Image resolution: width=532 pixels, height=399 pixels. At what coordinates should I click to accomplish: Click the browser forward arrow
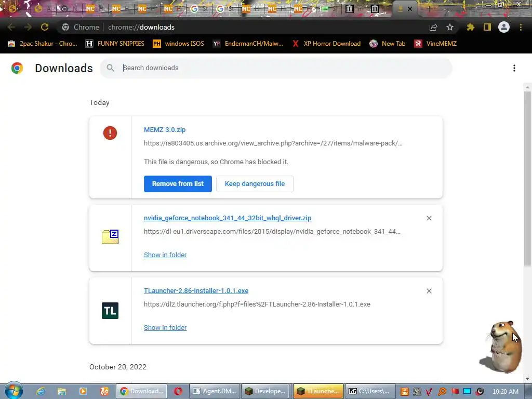[x=28, y=27]
